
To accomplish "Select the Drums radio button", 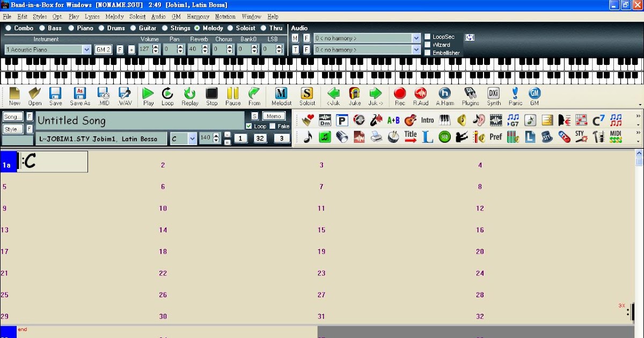I will pyautogui.click(x=102, y=28).
